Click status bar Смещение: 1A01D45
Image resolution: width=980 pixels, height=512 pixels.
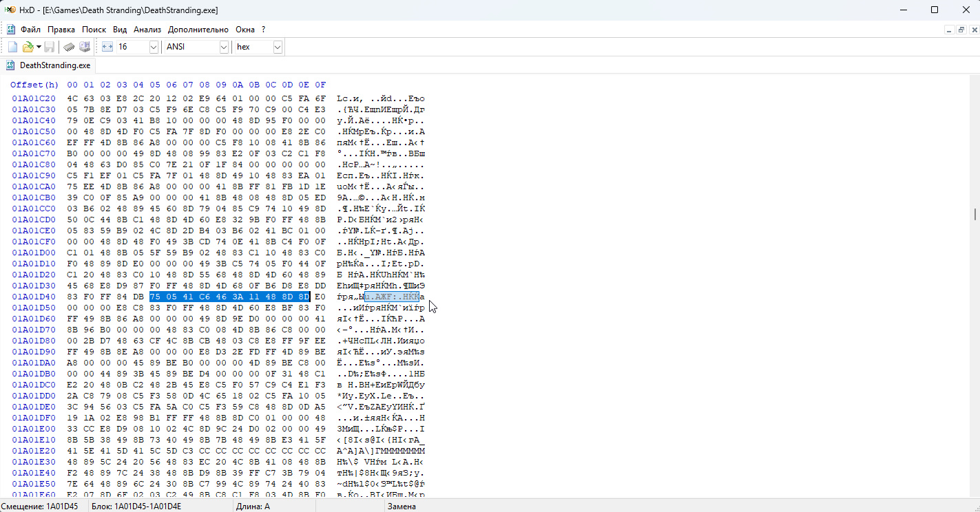(x=40, y=506)
